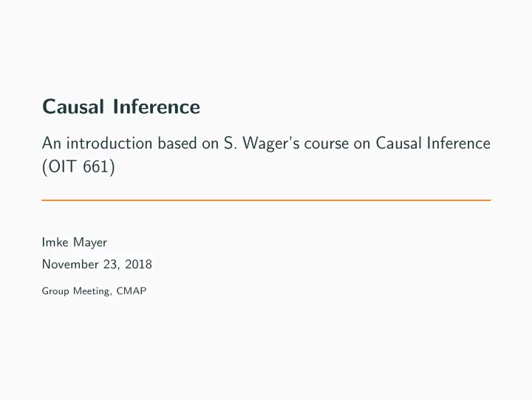The width and height of the screenshot is (532, 400).
Task: Click the word "based" in the subtitle
Action: point(177,143)
